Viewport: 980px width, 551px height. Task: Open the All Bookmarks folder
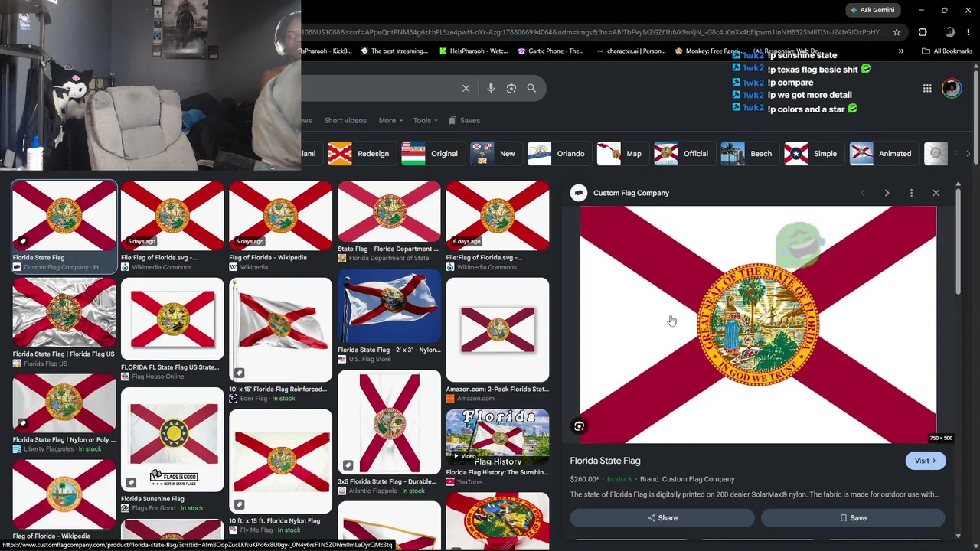pos(947,51)
